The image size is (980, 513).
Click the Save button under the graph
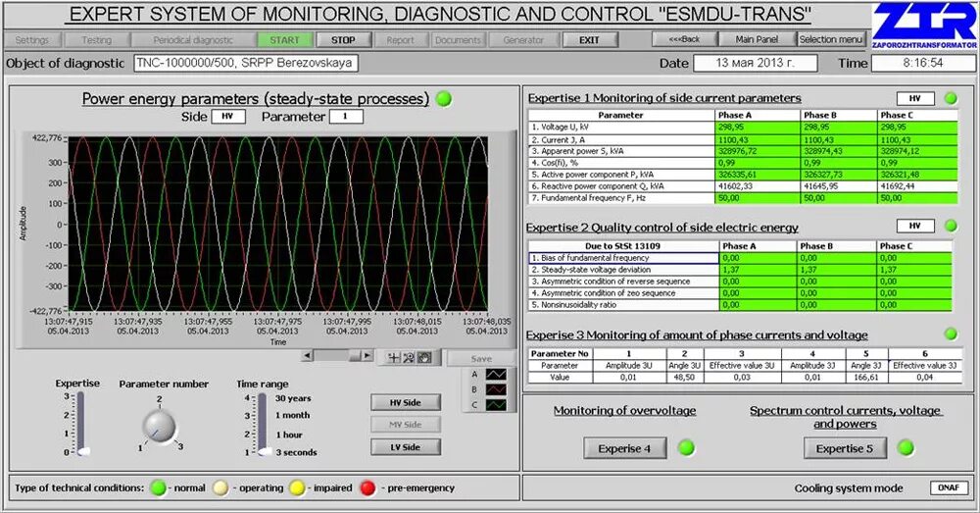coord(481,358)
